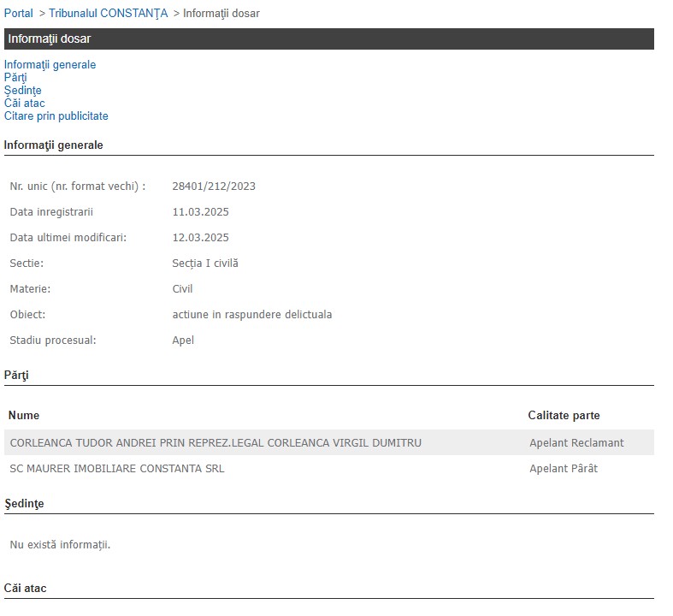The width and height of the screenshot is (673, 616).
Task: Go to Ședințe using the navigation link
Action: [22, 91]
